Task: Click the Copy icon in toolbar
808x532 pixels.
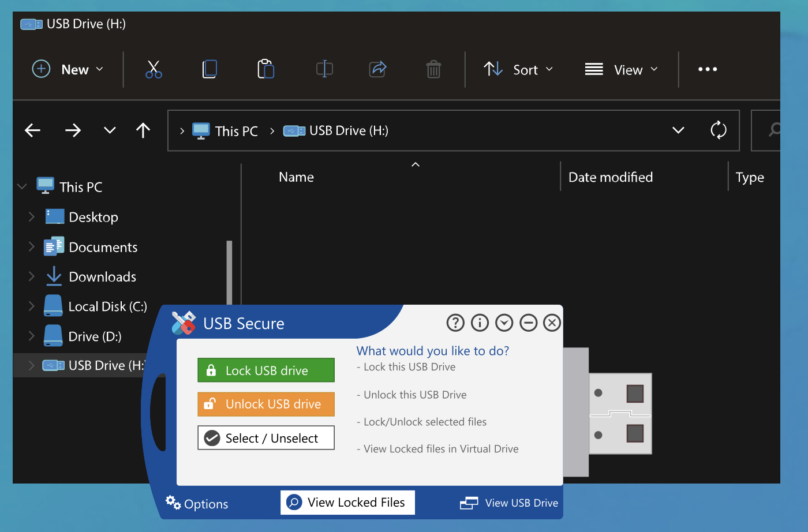Action: [210, 69]
